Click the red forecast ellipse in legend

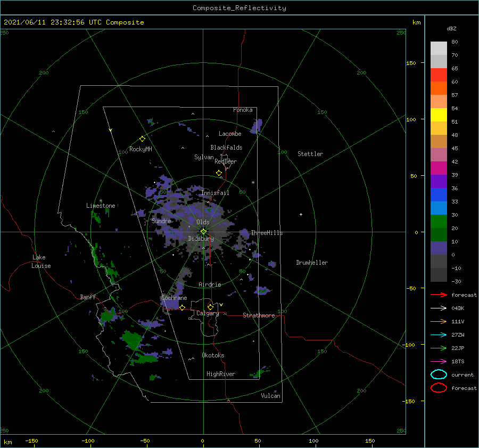(x=439, y=388)
